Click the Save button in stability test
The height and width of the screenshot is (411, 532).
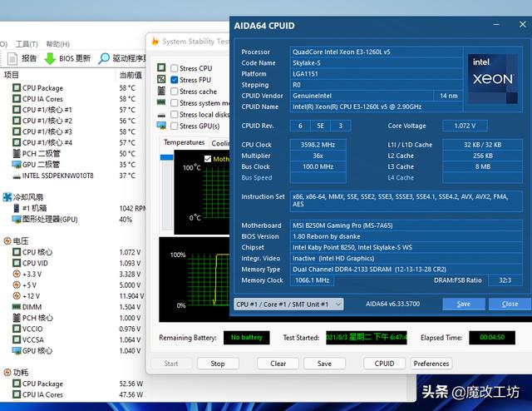point(324,364)
